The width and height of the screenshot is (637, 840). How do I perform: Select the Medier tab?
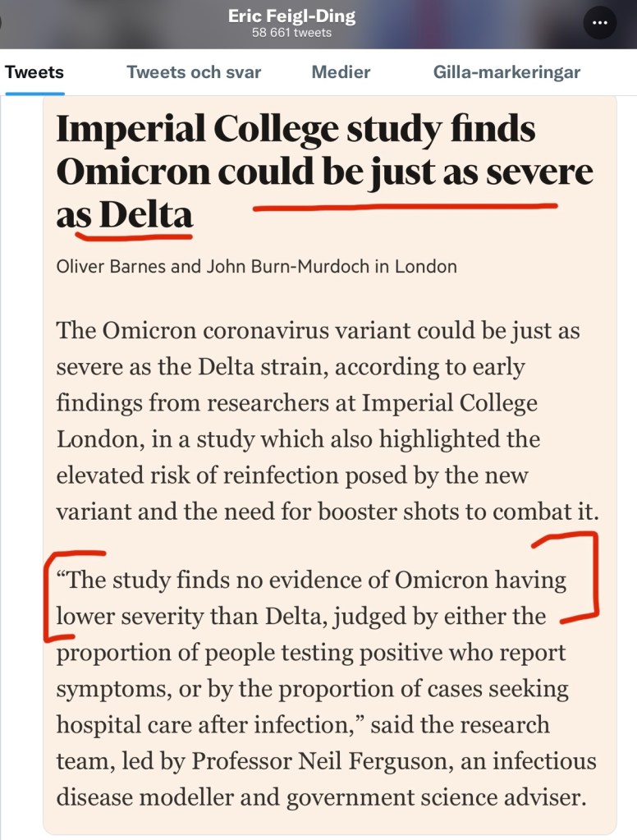341,72
